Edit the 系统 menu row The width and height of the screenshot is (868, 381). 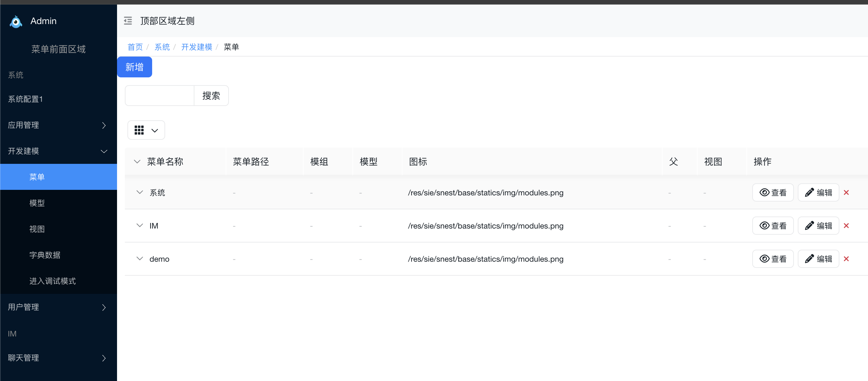click(x=818, y=192)
